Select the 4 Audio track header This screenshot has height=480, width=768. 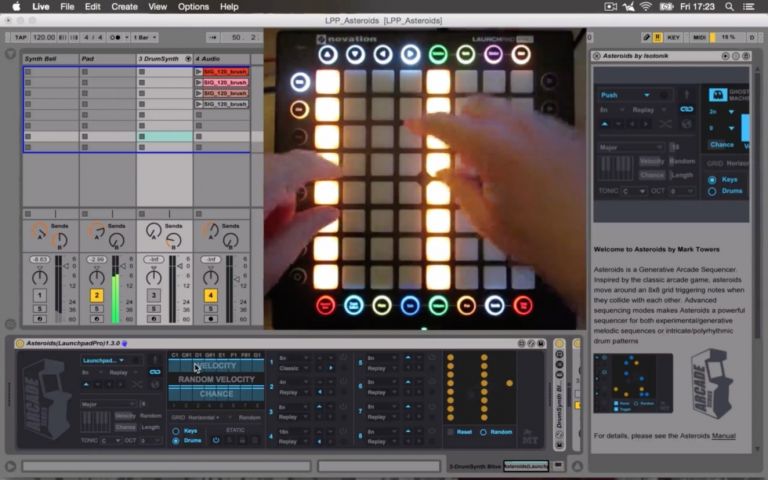pyautogui.click(x=222, y=59)
